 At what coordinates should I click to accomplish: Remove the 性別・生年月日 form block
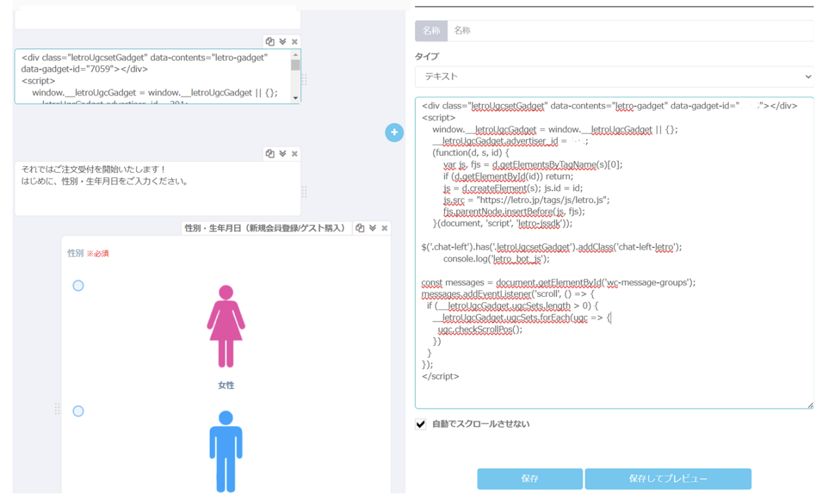(385, 228)
